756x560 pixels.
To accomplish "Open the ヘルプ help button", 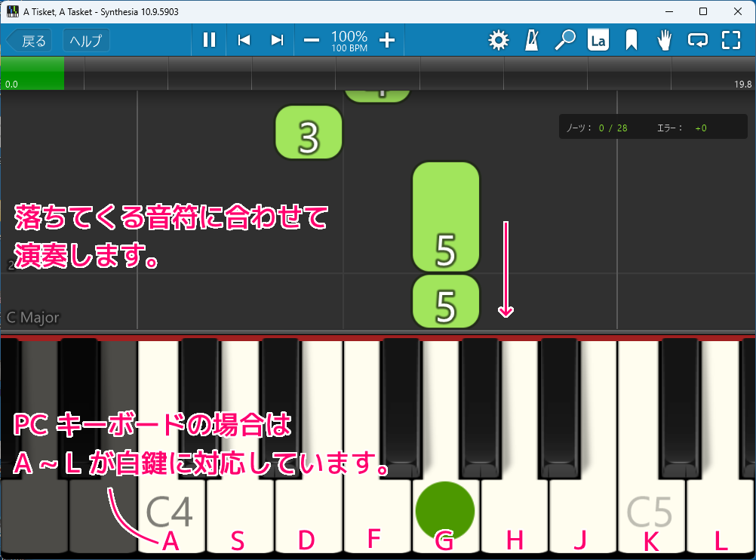I will (86, 41).
